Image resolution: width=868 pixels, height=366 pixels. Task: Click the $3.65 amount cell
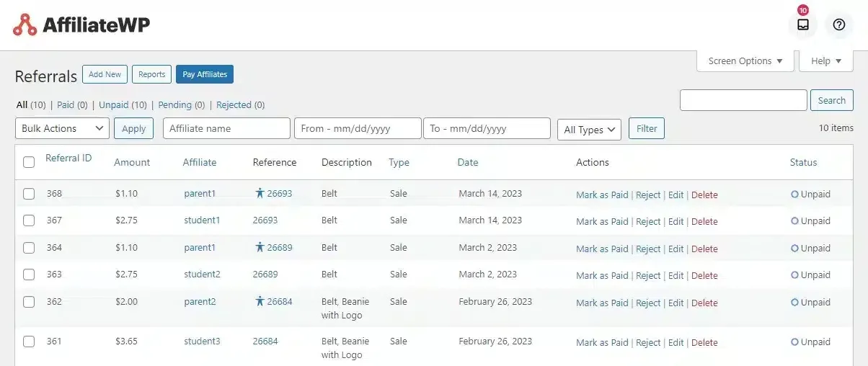[x=126, y=342]
